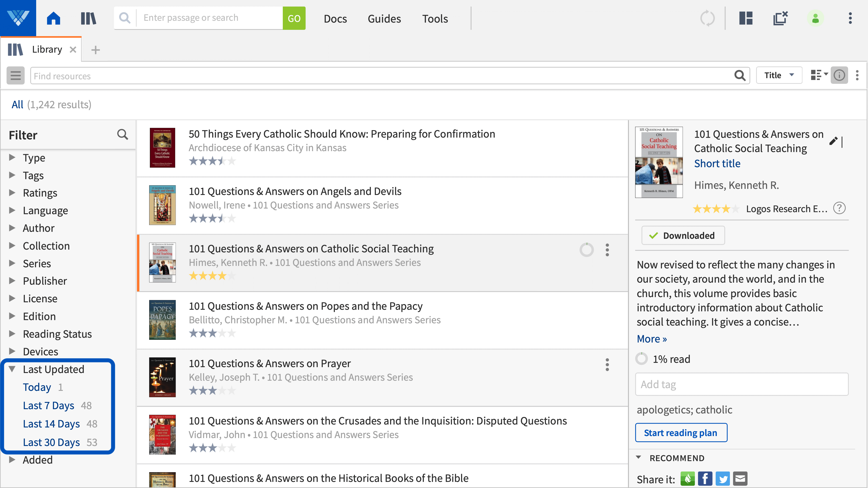Screen dimensions: 868x488
Task: Open the Library icon in top bar
Action: (x=89, y=18)
